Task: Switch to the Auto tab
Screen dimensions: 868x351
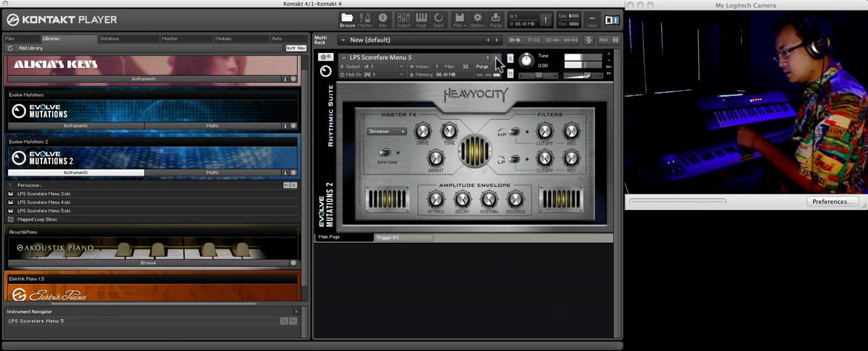Action: pos(288,39)
